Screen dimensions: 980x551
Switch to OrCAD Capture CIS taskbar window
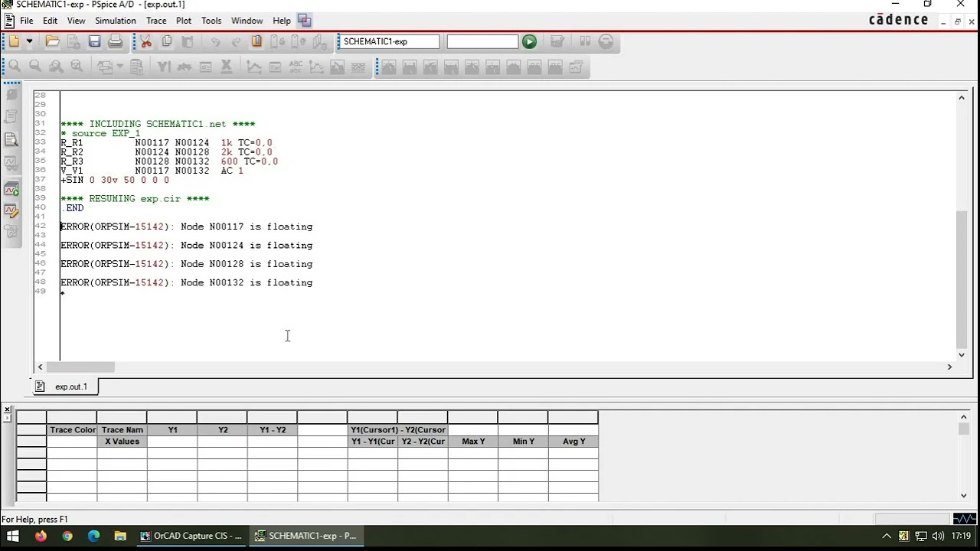pyautogui.click(x=191, y=536)
